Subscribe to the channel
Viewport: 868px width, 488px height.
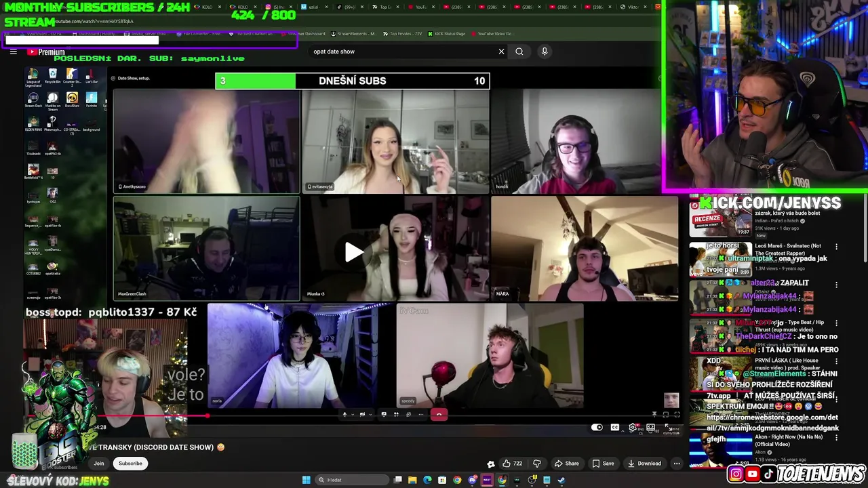(130, 464)
